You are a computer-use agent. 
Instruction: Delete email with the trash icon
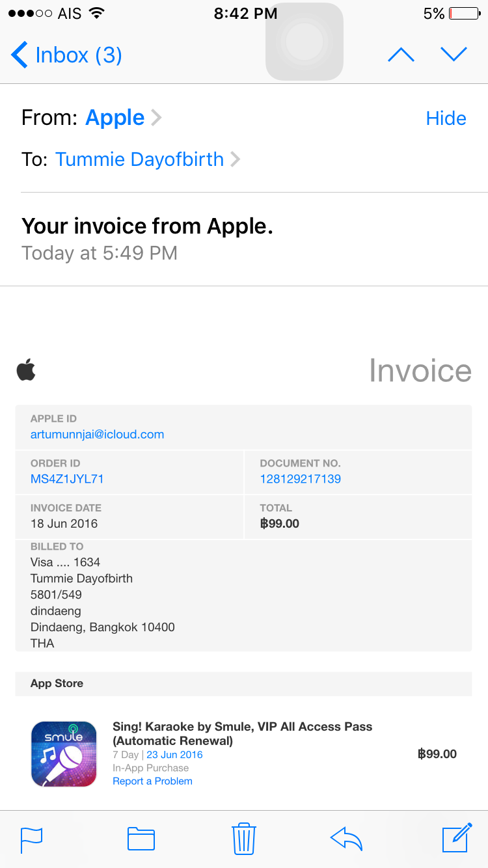pos(244,838)
